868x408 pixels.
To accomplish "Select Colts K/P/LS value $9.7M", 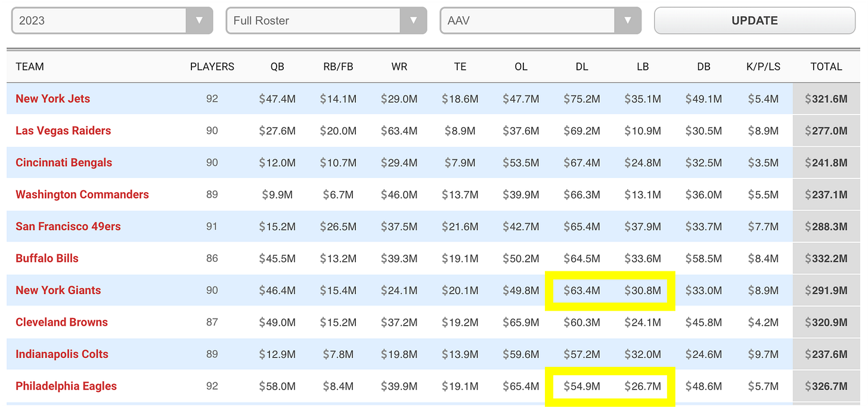I will tap(764, 354).
